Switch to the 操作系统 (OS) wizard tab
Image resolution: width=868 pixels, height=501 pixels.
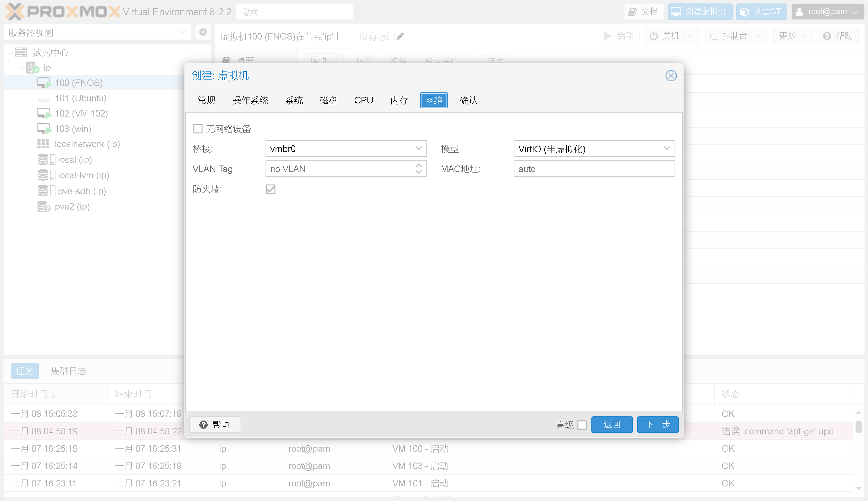point(250,100)
